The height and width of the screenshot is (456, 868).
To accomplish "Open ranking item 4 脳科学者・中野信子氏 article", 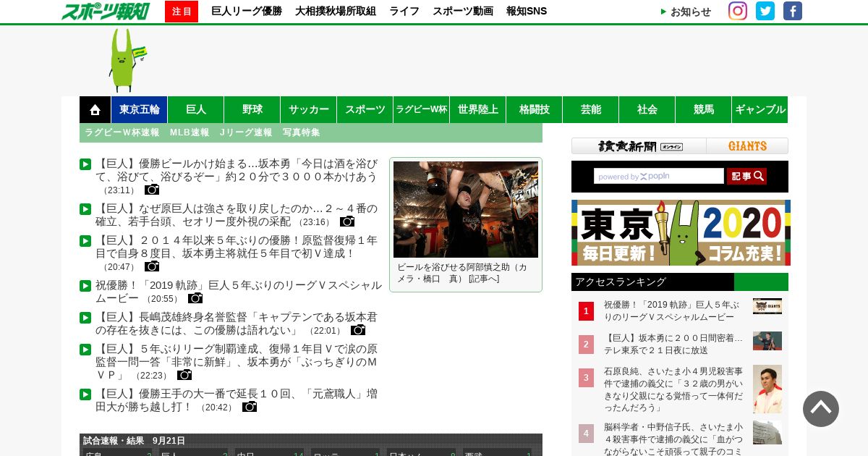I will [673, 439].
